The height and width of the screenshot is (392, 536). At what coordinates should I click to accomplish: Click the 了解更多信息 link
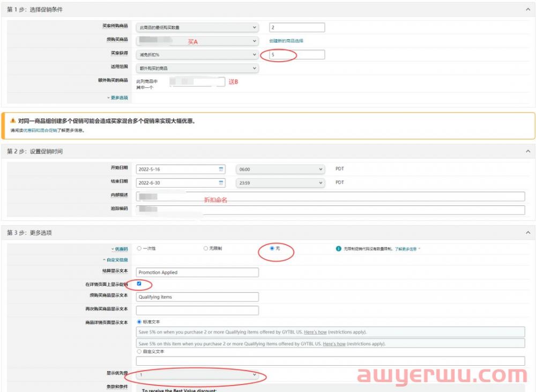406,249
